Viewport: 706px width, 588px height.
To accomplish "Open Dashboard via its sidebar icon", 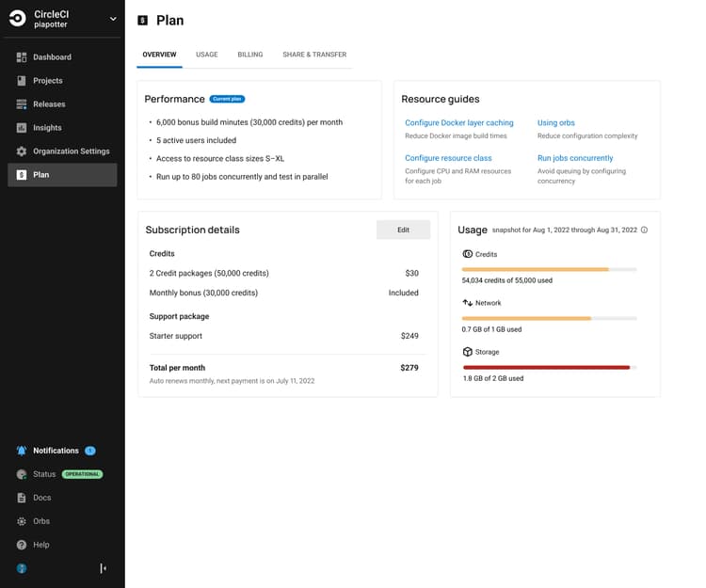I will tap(22, 57).
